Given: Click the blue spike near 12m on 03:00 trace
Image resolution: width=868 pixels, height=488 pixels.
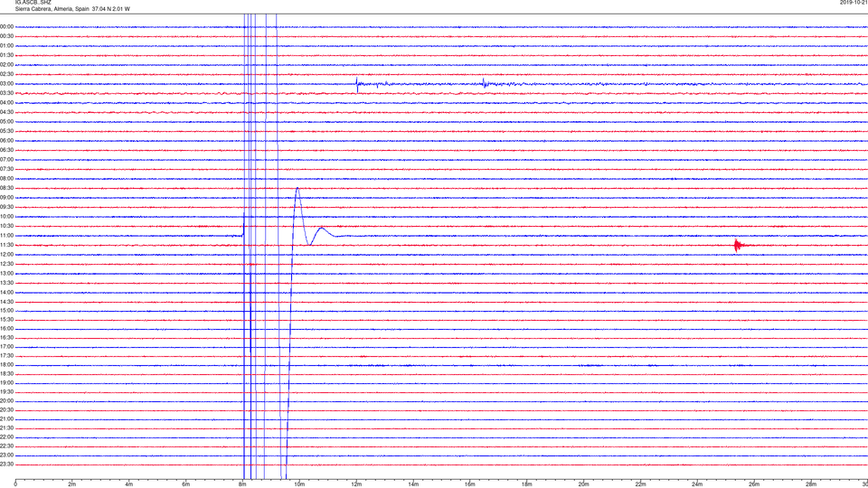Looking at the screenshot, I should pyautogui.click(x=357, y=84).
